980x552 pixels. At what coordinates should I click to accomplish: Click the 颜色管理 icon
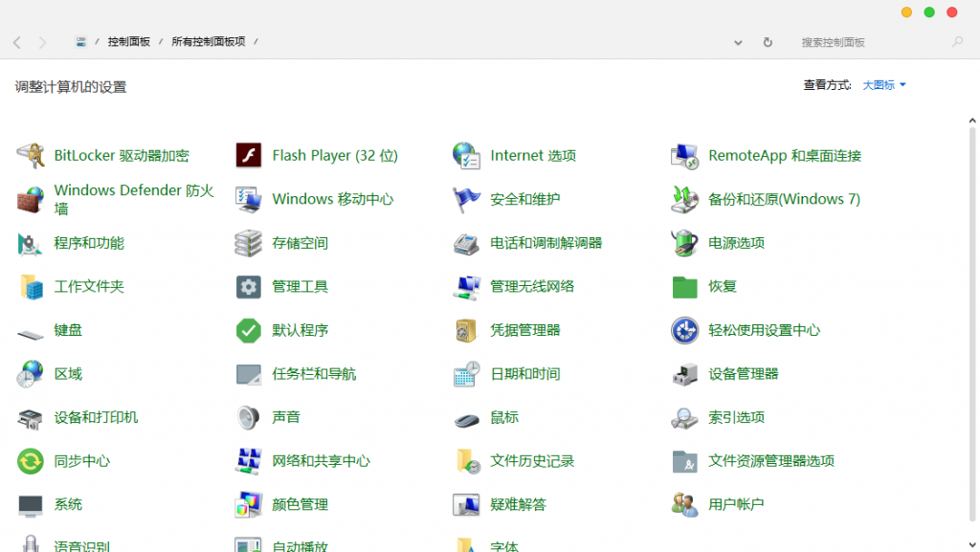pyautogui.click(x=248, y=505)
